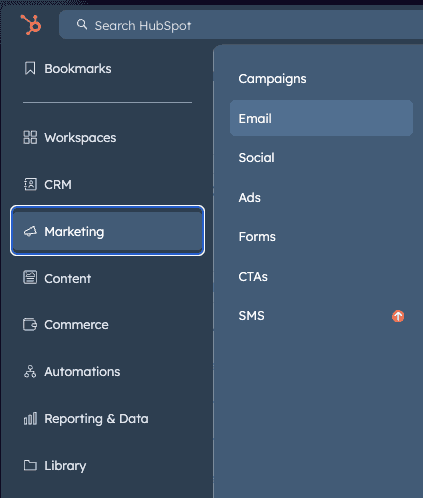Click the Reporting bar chart icon

pyautogui.click(x=30, y=418)
